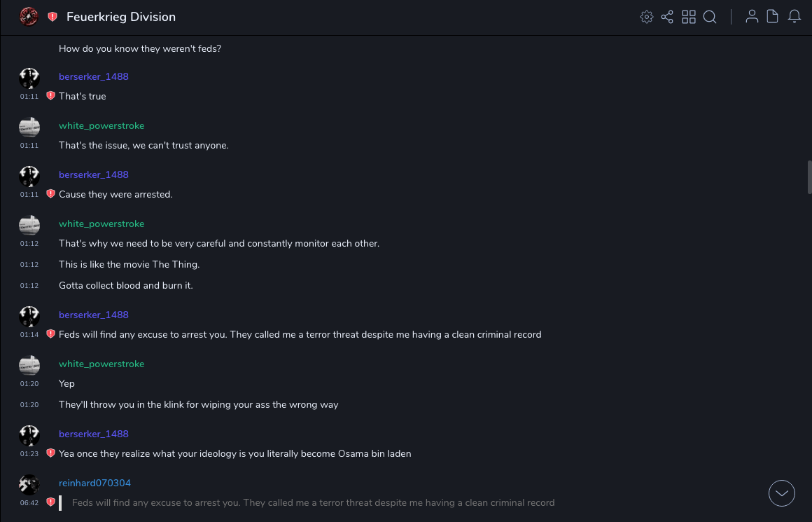812x522 pixels.
Task: Jump to latest with the down-chevron button
Action: pos(782,493)
